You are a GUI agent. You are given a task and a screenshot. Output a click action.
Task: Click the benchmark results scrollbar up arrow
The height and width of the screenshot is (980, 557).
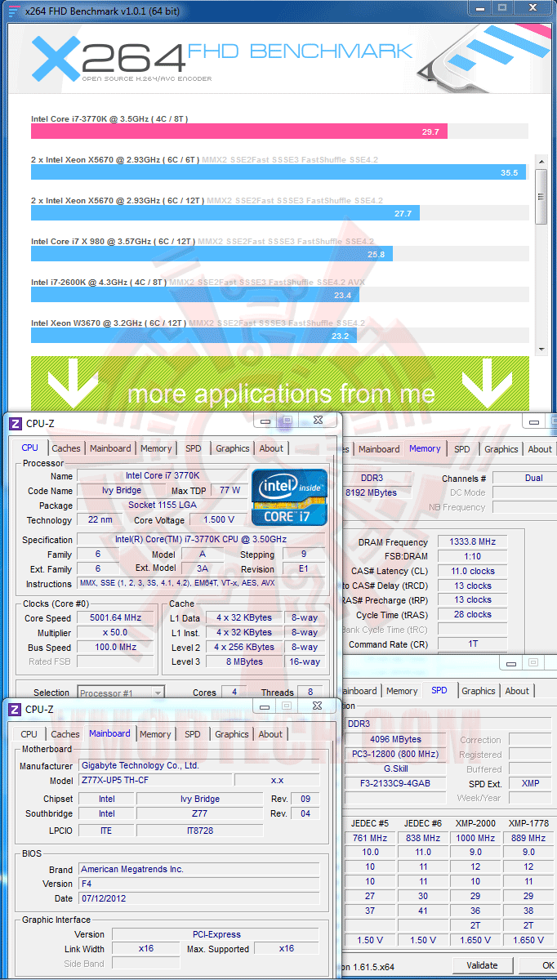pos(541,162)
